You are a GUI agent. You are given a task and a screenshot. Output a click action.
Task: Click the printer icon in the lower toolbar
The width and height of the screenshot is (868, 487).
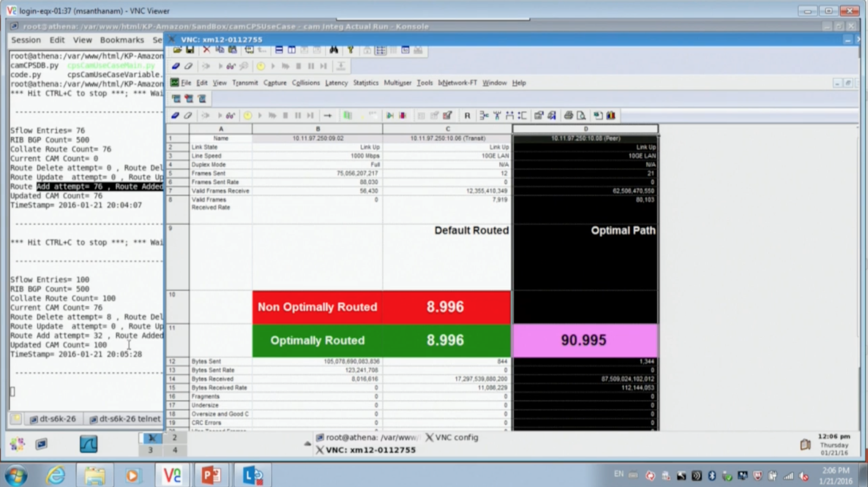(569, 116)
